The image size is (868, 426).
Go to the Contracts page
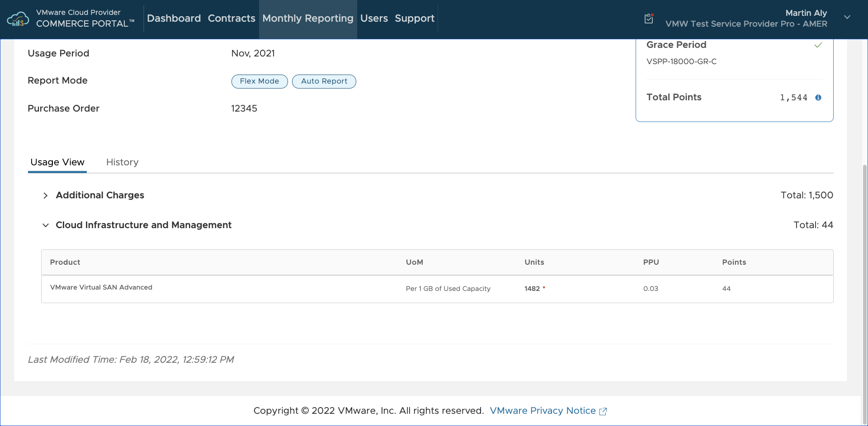pyautogui.click(x=231, y=19)
